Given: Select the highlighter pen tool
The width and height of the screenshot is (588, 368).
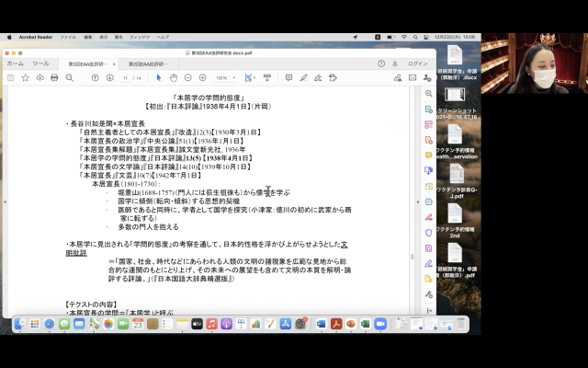Looking at the screenshot, I should [x=304, y=77].
